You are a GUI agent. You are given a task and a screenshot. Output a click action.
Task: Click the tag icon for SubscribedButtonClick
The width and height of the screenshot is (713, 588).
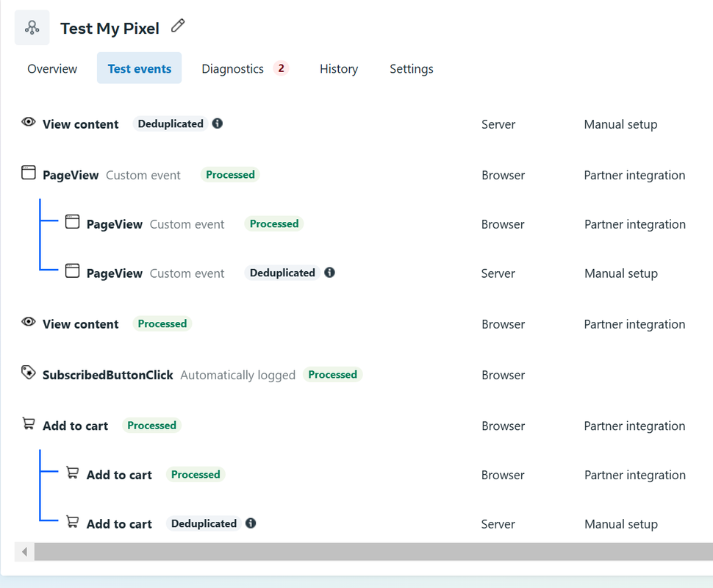(28, 373)
